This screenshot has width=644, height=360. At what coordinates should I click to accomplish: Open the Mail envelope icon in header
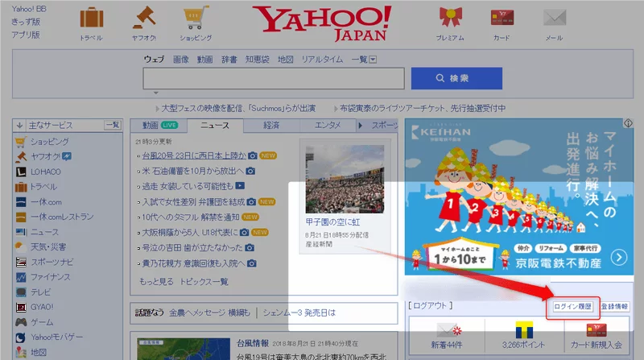click(x=555, y=18)
